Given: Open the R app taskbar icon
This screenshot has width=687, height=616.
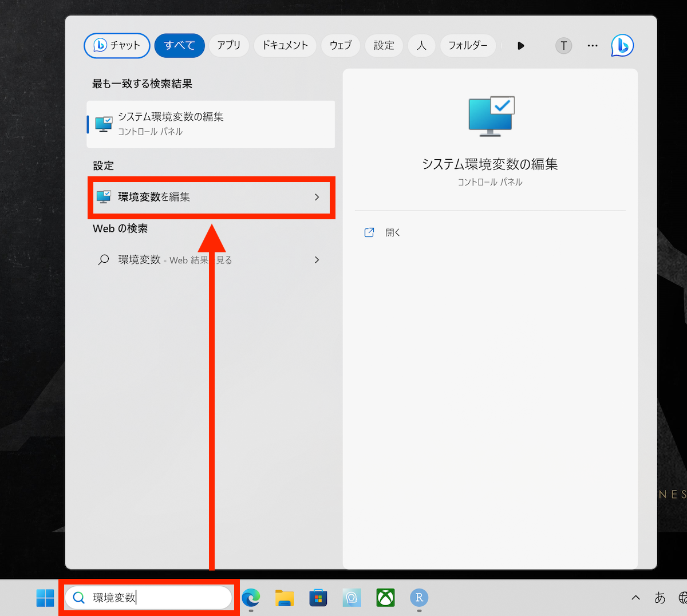Looking at the screenshot, I should (419, 598).
